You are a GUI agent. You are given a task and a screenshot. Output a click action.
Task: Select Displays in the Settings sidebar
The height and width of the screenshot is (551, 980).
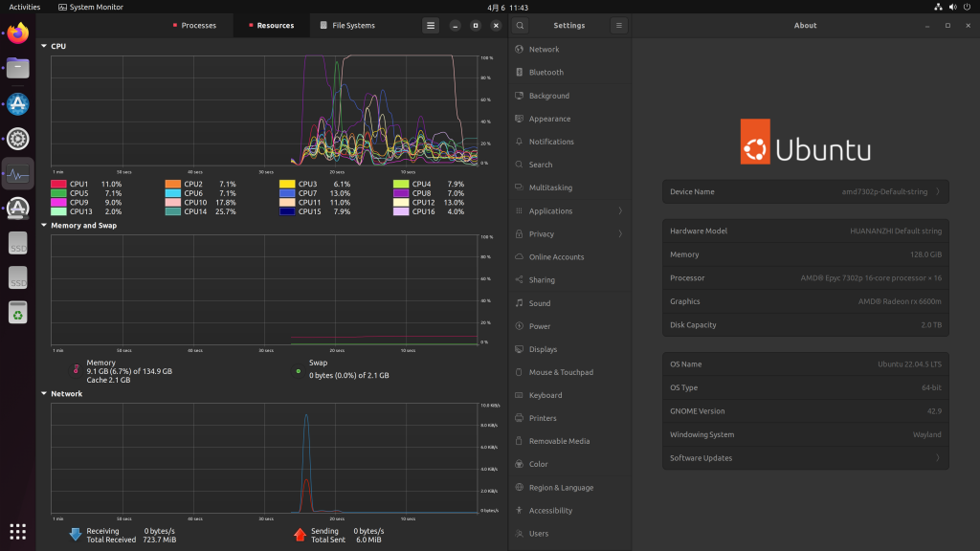[543, 349]
